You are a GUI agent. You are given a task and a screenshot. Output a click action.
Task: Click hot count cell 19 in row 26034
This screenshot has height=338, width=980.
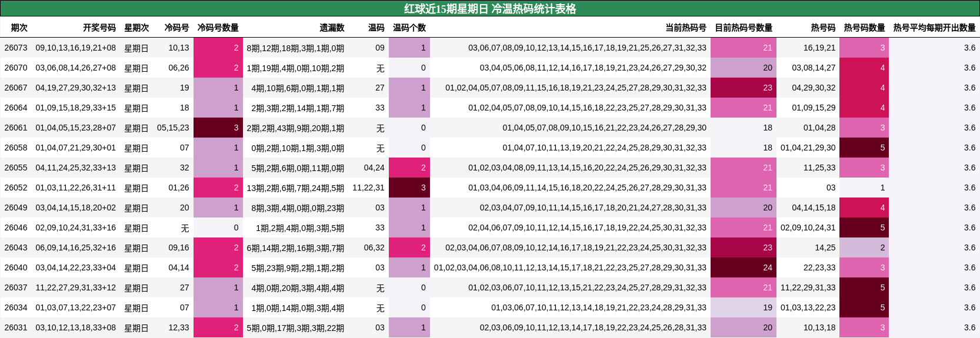tap(744, 307)
